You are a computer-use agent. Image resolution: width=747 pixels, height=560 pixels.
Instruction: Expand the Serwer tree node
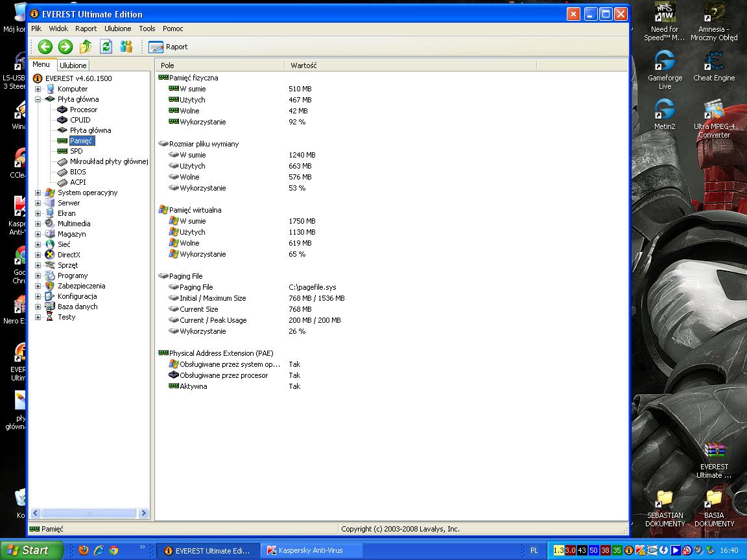(38, 203)
